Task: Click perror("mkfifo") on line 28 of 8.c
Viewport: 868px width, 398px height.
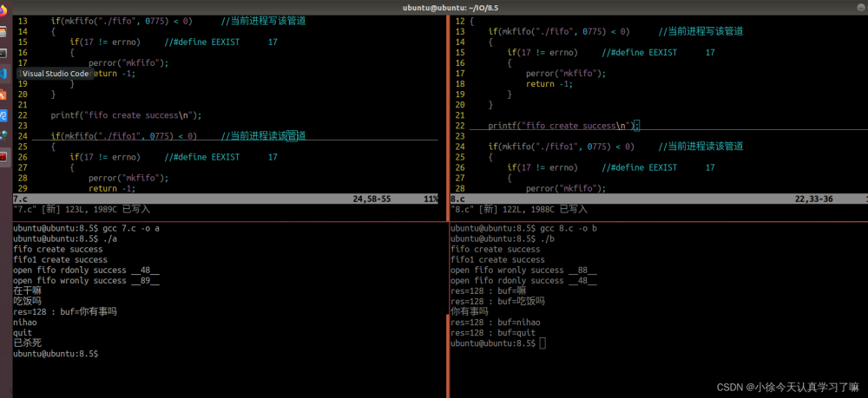Action: pos(566,188)
